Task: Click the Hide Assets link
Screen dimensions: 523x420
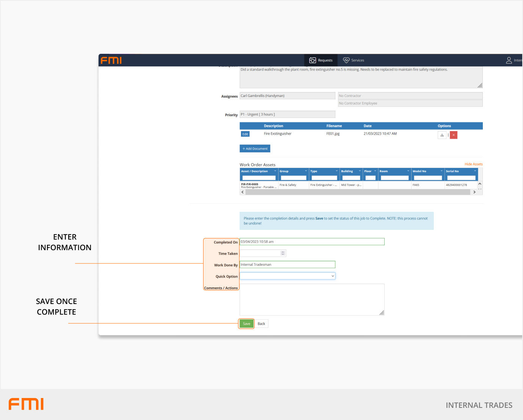Action: point(473,164)
